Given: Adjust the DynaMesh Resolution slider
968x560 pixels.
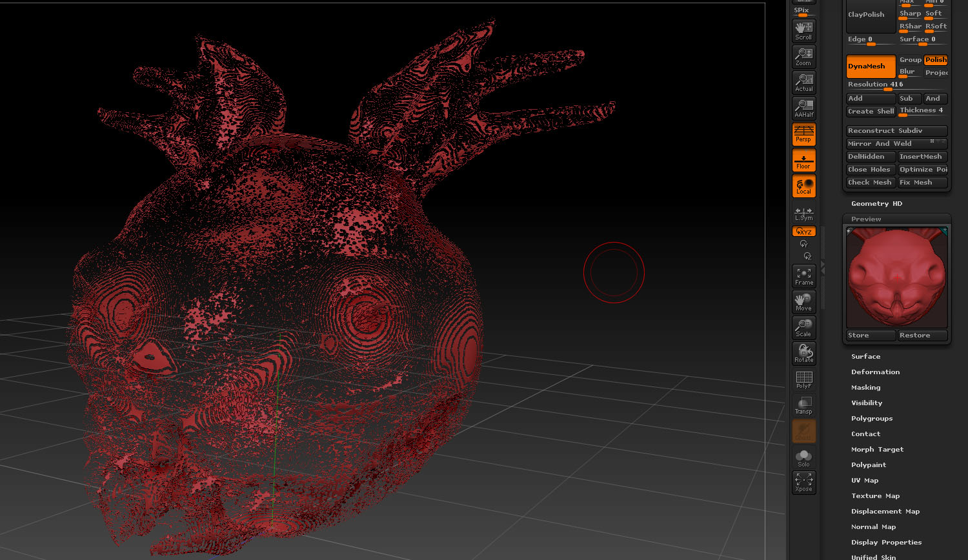Looking at the screenshot, I should (x=897, y=85).
